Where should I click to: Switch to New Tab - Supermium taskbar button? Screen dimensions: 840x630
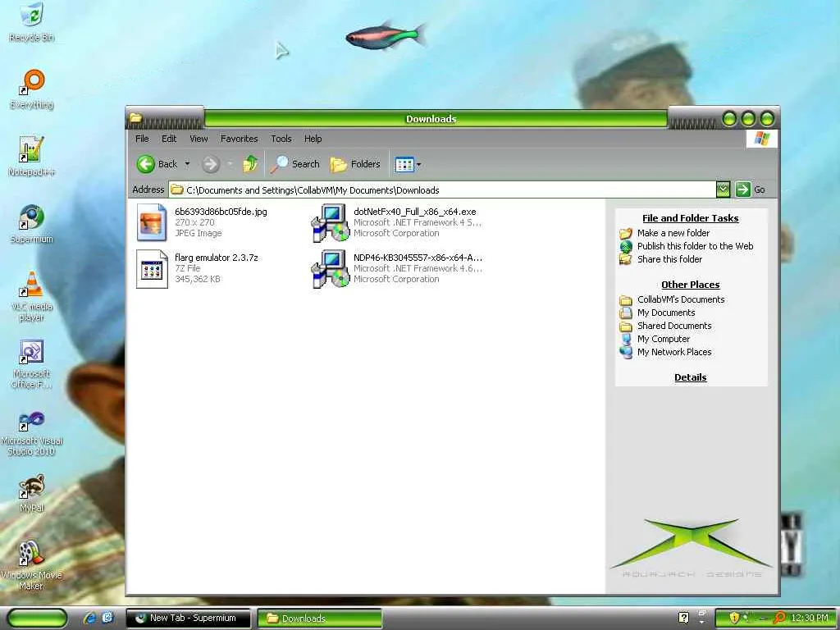(x=189, y=619)
